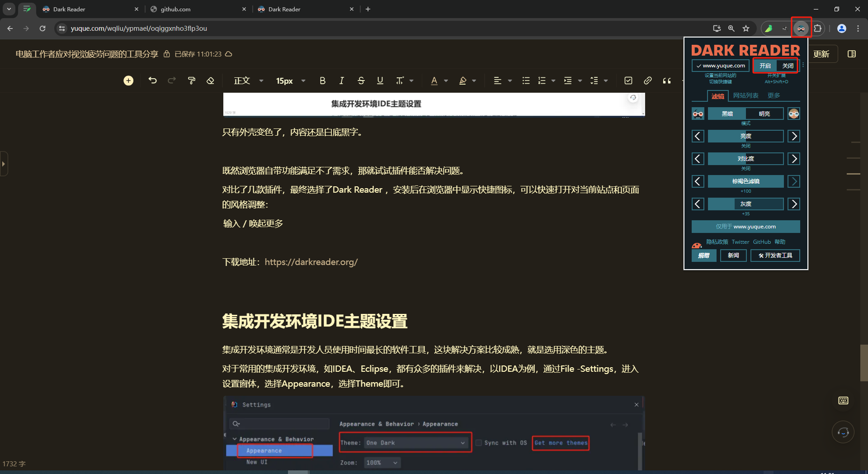
Task: Redo the last undone edit
Action: [x=172, y=81]
